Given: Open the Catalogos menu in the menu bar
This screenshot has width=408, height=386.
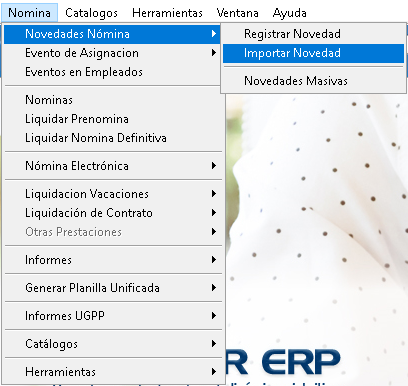Looking at the screenshot, I should [91, 13].
